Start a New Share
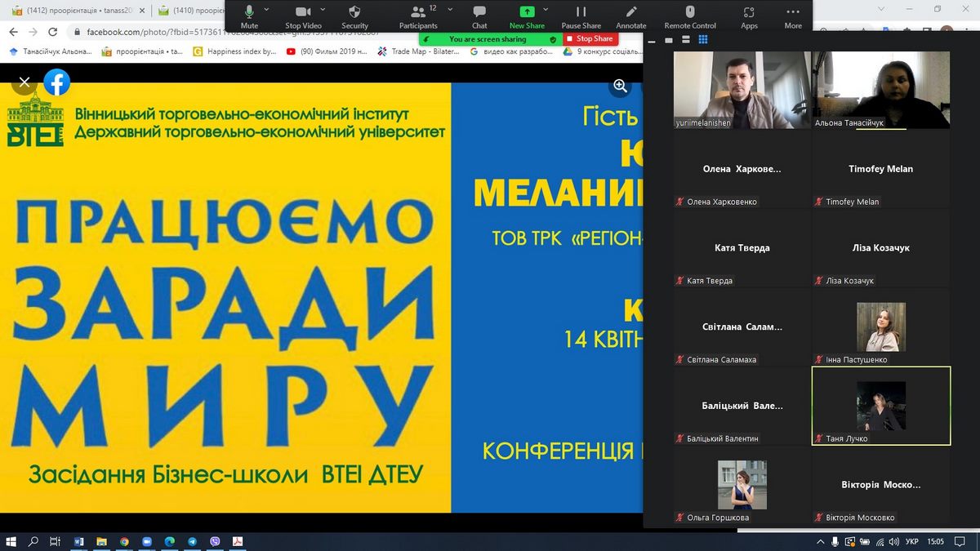 (x=527, y=13)
